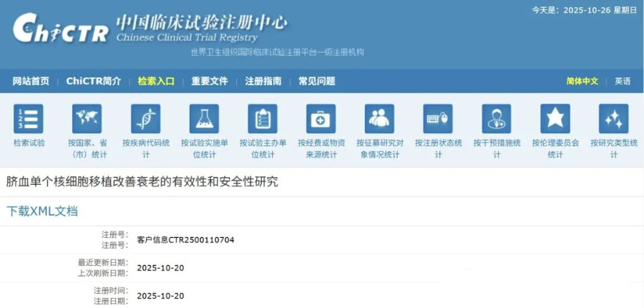Viewport: 644px width, 308px height.
Task: Open the ChiCTR简介 menu item
Action: click(94, 81)
